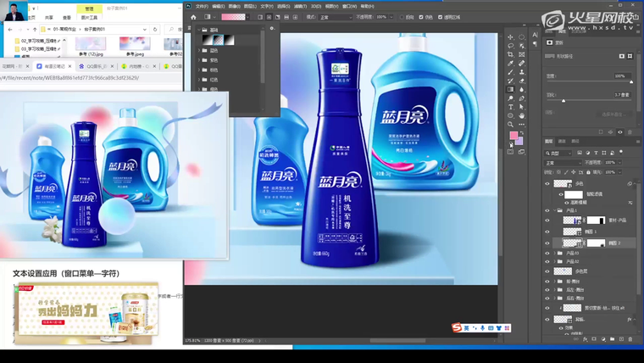This screenshot has width=644, height=363.
Task: Click the pink foreground color swatch
Action: tap(514, 136)
